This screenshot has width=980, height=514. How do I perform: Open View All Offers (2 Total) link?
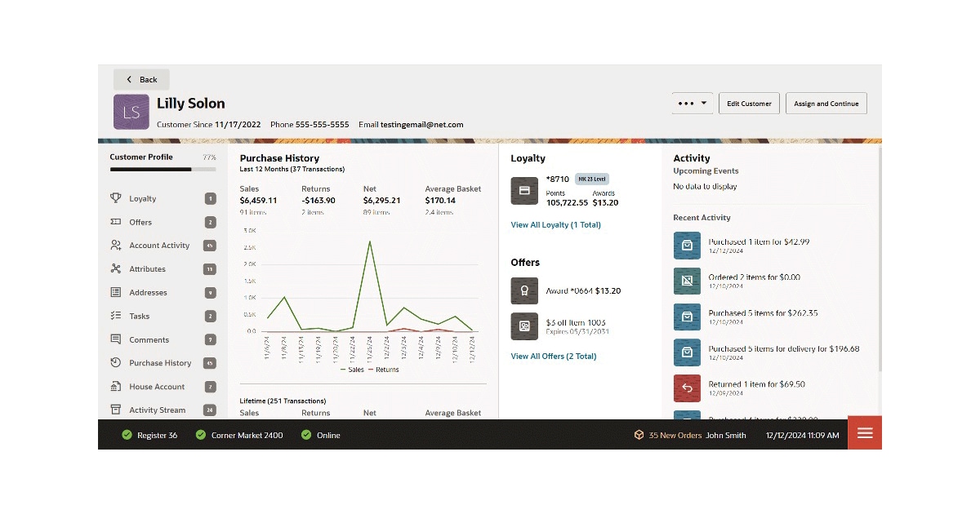pyautogui.click(x=554, y=356)
